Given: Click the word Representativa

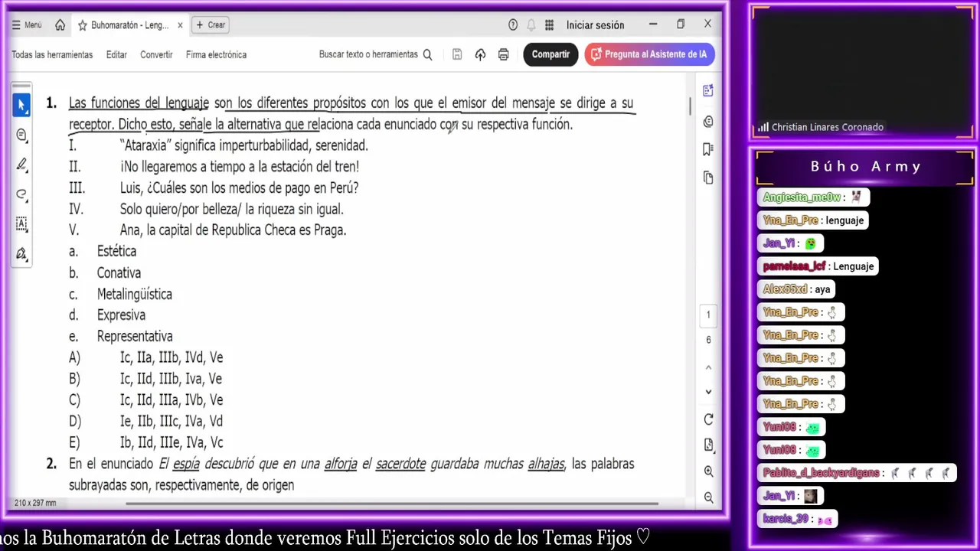Looking at the screenshot, I should [135, 336].
